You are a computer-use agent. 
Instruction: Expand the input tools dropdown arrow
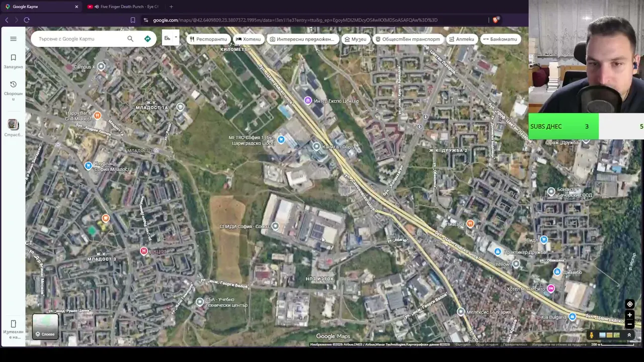[x=176, y=38]
